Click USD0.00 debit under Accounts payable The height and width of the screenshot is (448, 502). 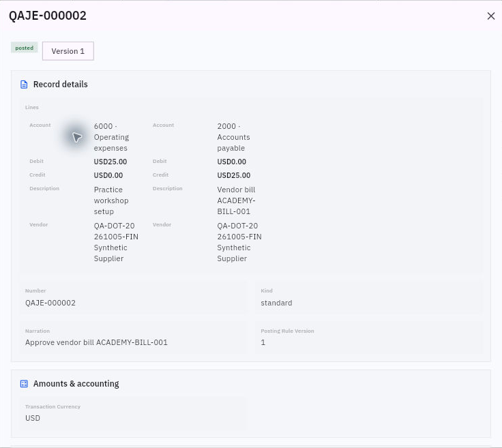[x=231, y=162]
